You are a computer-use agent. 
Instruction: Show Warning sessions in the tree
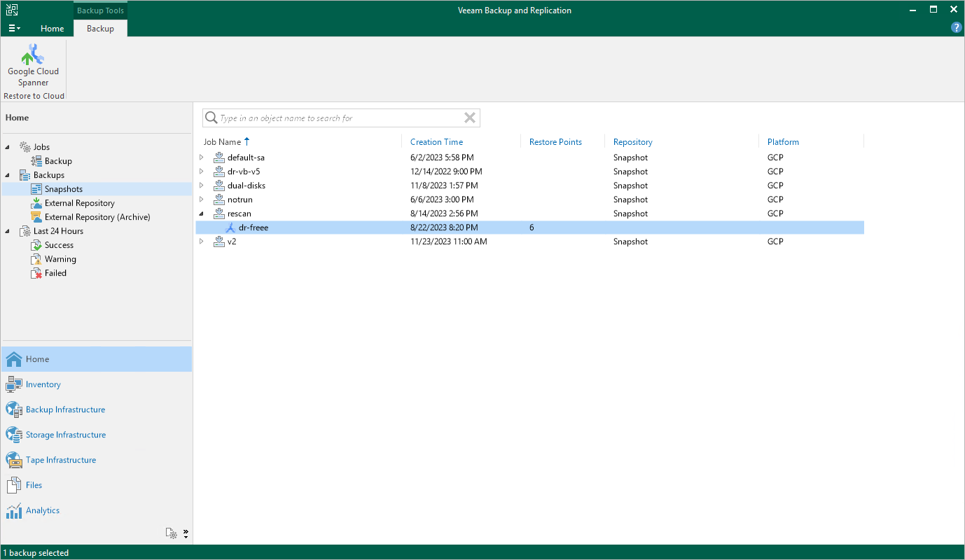[x=60, y=259]
